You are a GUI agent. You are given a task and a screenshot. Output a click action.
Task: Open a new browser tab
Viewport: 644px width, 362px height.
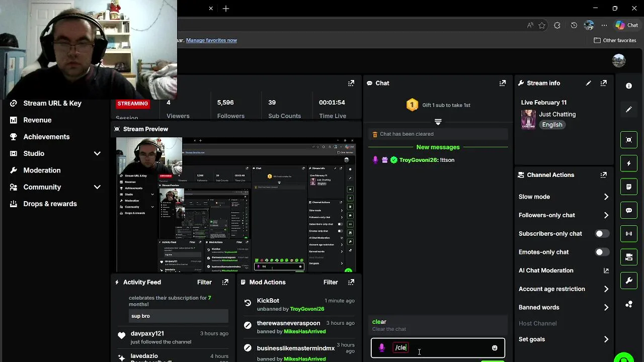click(226, 9)
